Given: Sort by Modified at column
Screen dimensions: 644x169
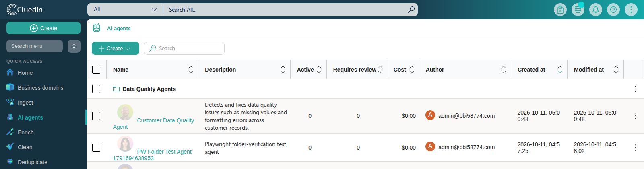Looking at the screenshot, I should coord(616,70).
